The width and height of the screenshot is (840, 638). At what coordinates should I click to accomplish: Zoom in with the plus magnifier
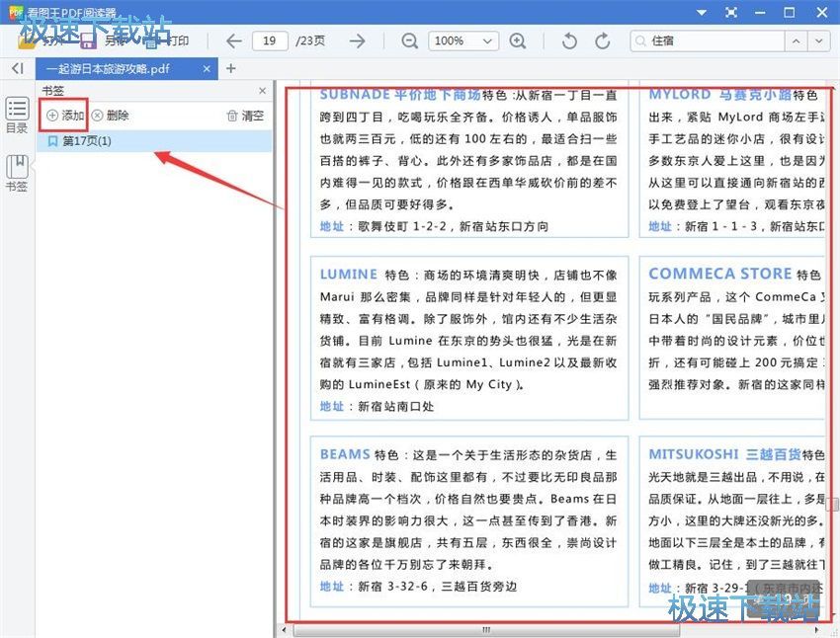pos(518,40)
